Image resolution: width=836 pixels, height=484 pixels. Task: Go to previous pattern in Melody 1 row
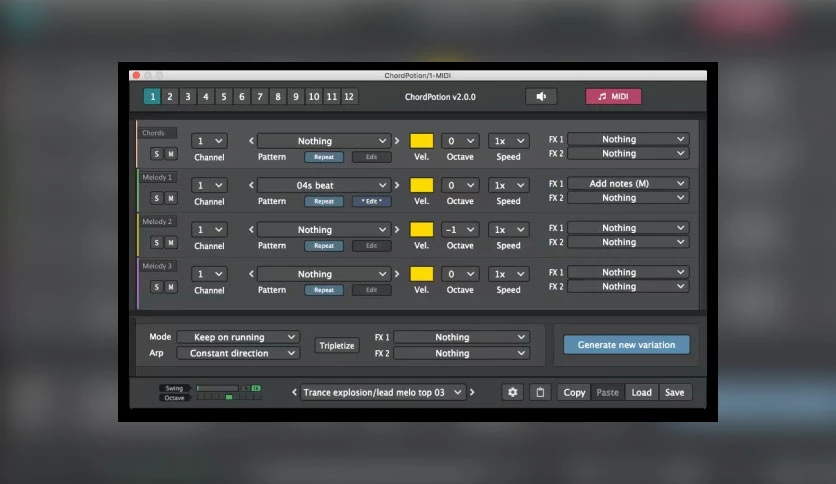251,185
